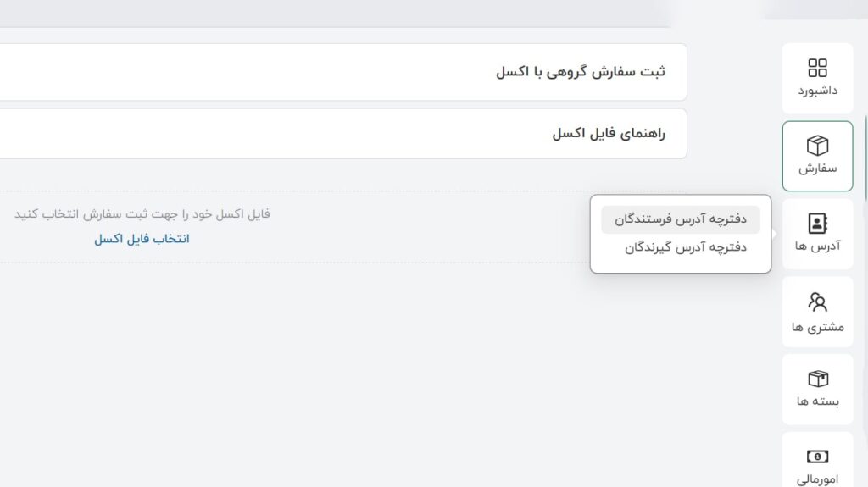Click the address flyout's pointer arrow
Screen dimensions: 868x487
tap(774, 234)
